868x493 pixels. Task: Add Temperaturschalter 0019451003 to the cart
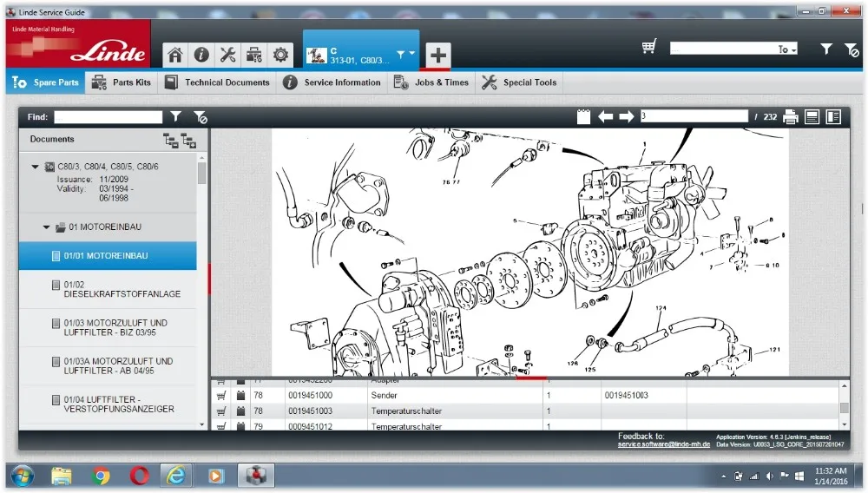pos(220,411)
